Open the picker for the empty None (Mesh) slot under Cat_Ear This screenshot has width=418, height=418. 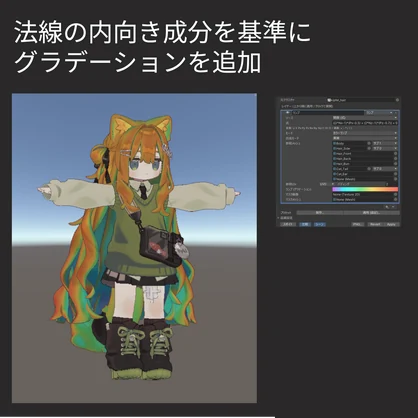click(x=396, y=179)
